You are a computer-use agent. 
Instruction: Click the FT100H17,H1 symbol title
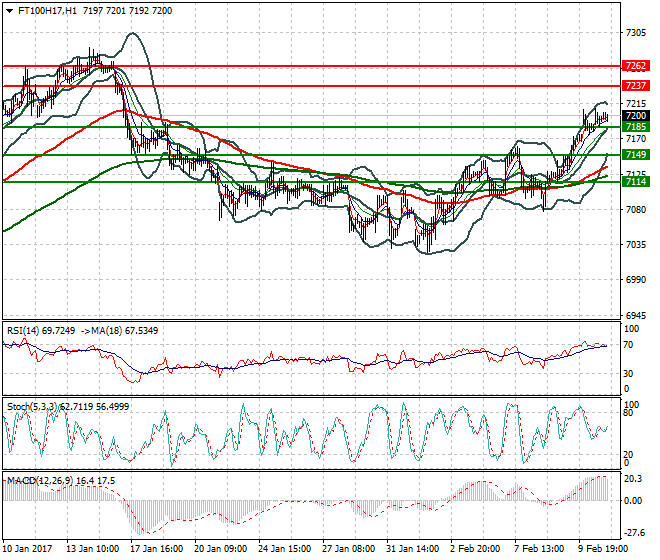[48, 11]
